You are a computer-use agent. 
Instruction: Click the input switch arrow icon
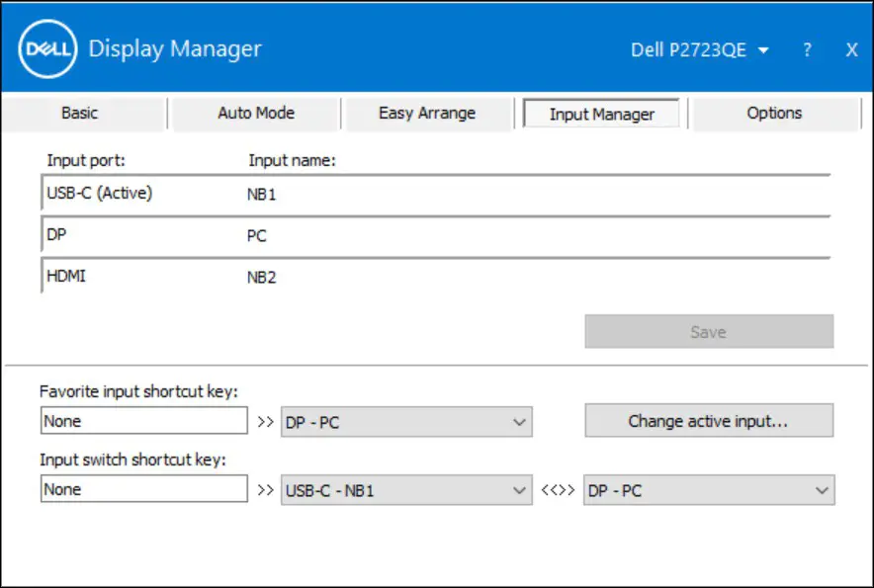263,489
